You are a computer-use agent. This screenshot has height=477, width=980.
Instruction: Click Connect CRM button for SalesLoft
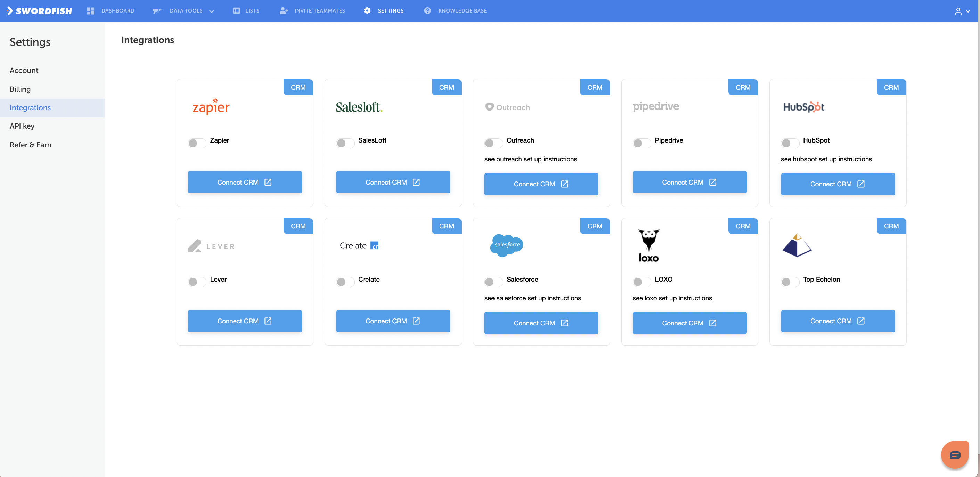point(393,182)
